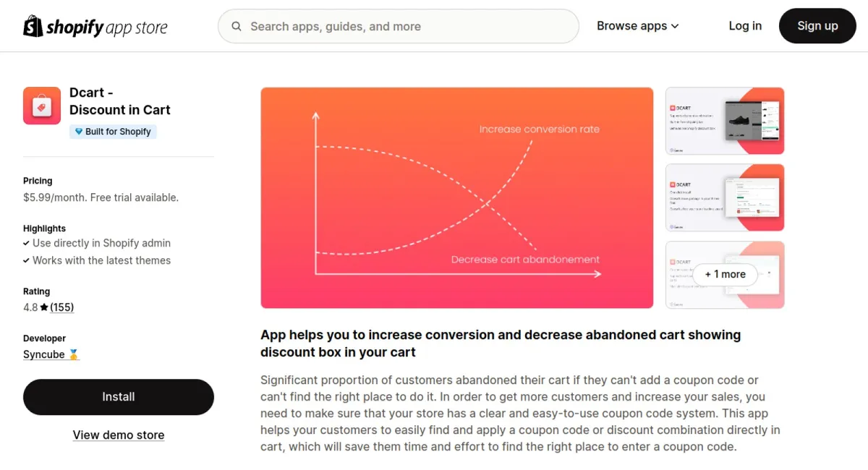This screenshot has height=470, width=868.
Task: Click the magnifying glass search icon
Action: pos(236,26)
